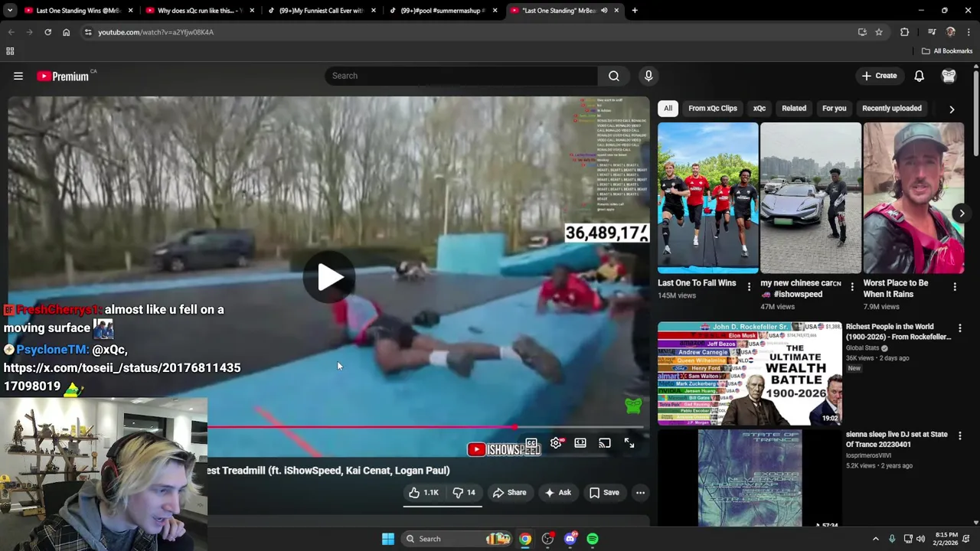The width and height of the screenshot is (980, 551).
Task: Open the media controls music icon
Action: click(x=932, y=32)
